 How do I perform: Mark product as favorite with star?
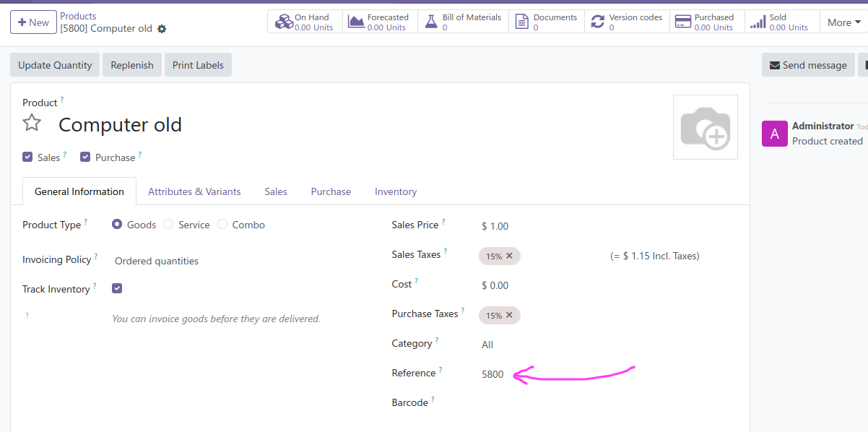coord(32,123)
